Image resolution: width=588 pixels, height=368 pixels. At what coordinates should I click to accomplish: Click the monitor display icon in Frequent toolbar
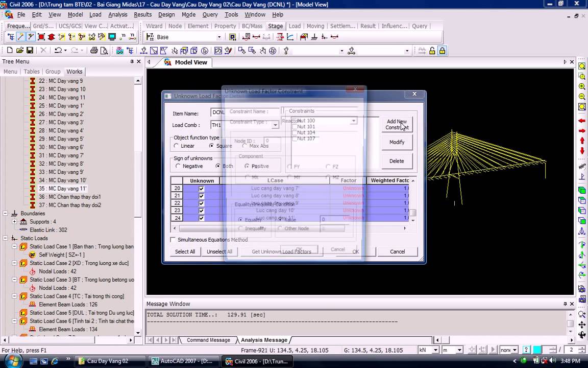click(112, 37)
